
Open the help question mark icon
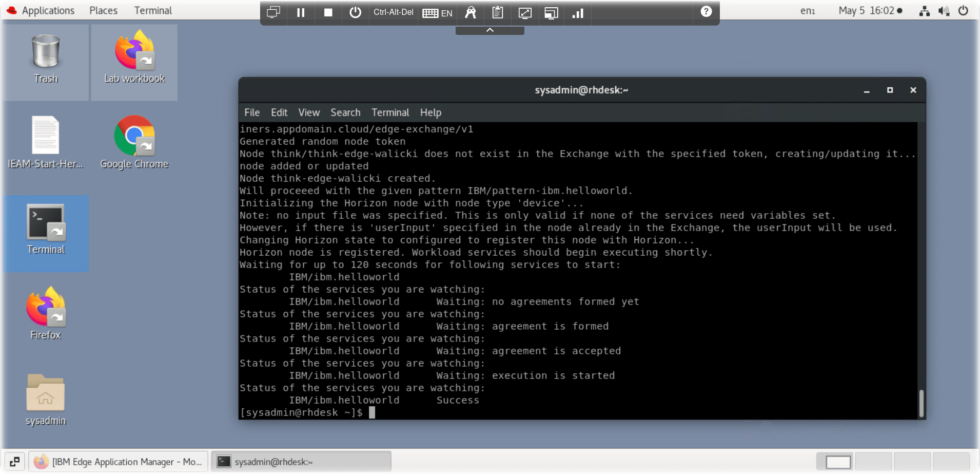click(x=706, y=11)
